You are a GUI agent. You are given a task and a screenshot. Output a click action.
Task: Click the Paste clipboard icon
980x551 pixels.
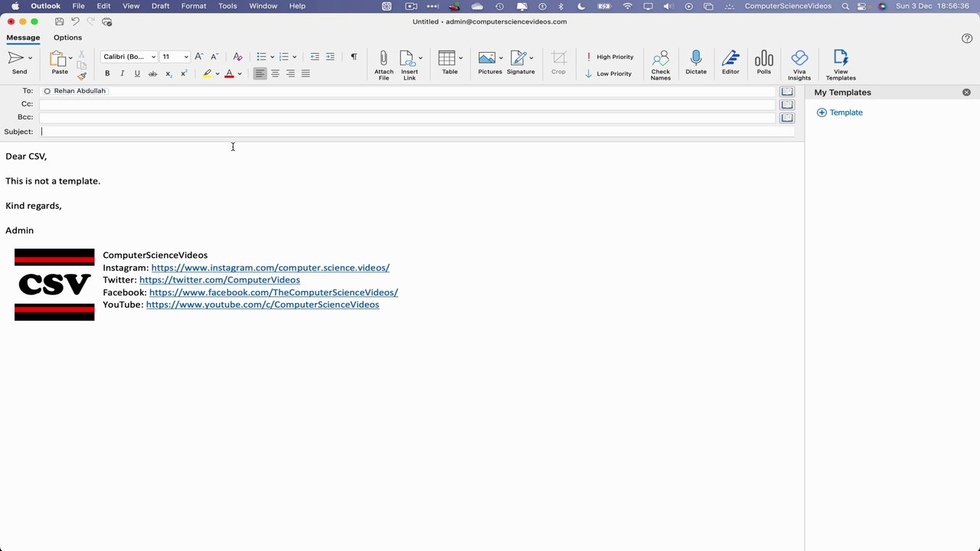58,59
